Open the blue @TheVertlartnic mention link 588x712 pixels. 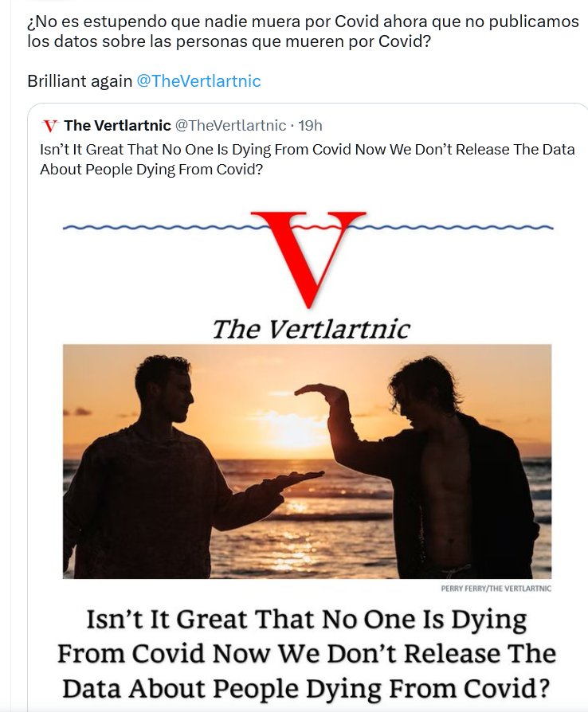(x=198, y=81)
